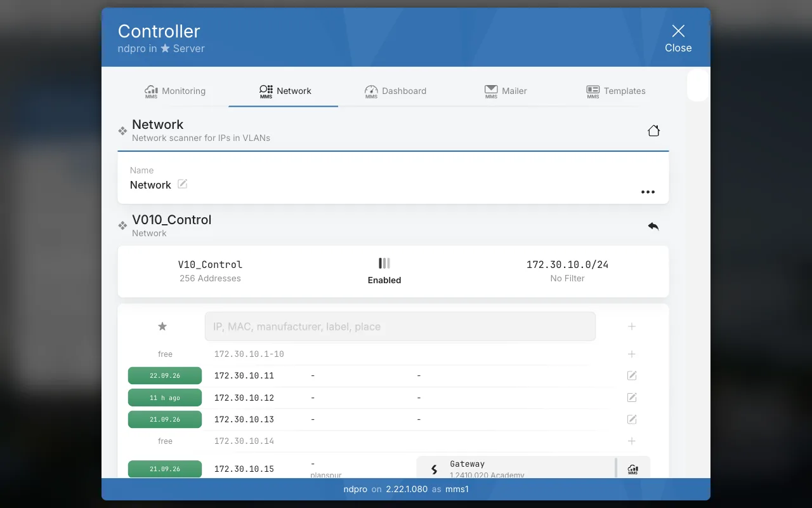The height and width of the screenshot is (508, 812).
Task: Open the three-dots menu in the Name card
Action: (x=648, y=192)
